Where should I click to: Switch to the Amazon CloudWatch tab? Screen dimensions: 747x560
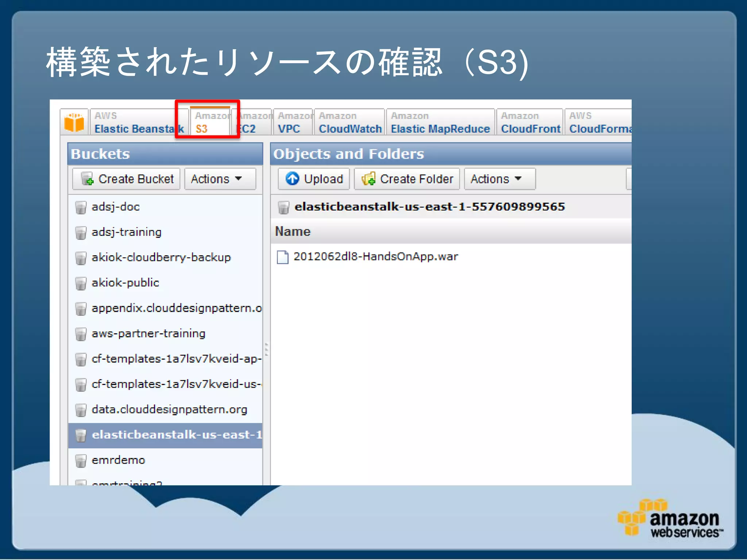pos(349,122)
